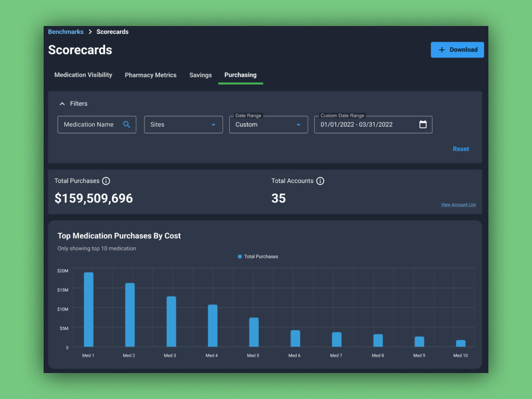Image resolution: width=532 pixels, height=399 pixels.
Task: Toggle the Total Purchases legend dot
Action: coord(240,257)
